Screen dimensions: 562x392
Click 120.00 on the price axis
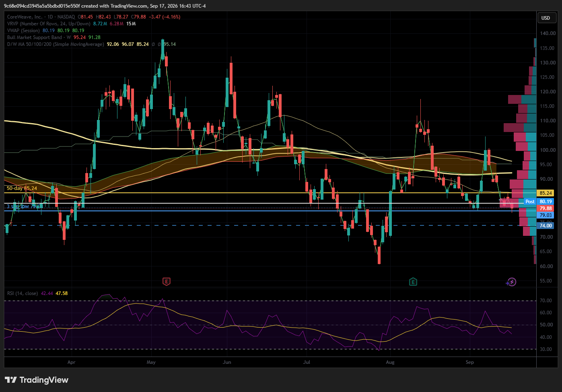coord(548,92)
